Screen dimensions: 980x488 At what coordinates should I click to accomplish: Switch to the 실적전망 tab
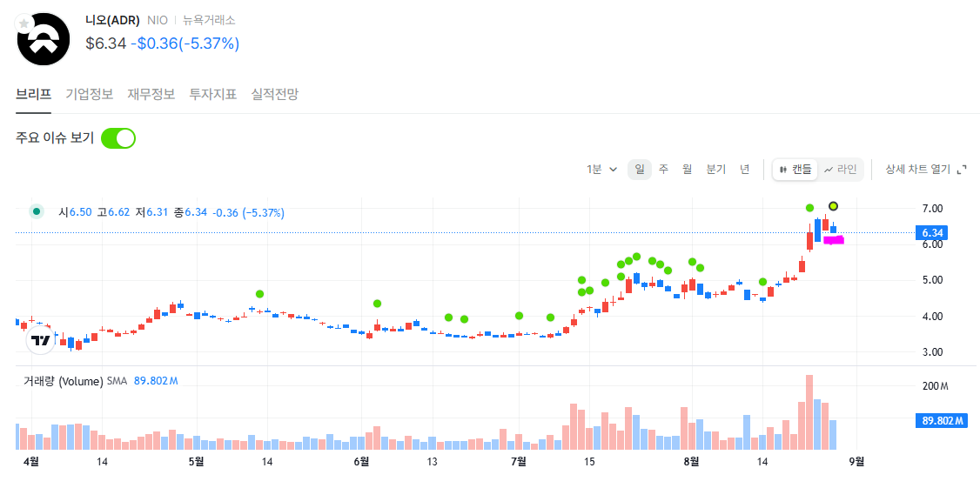(275, 95)
